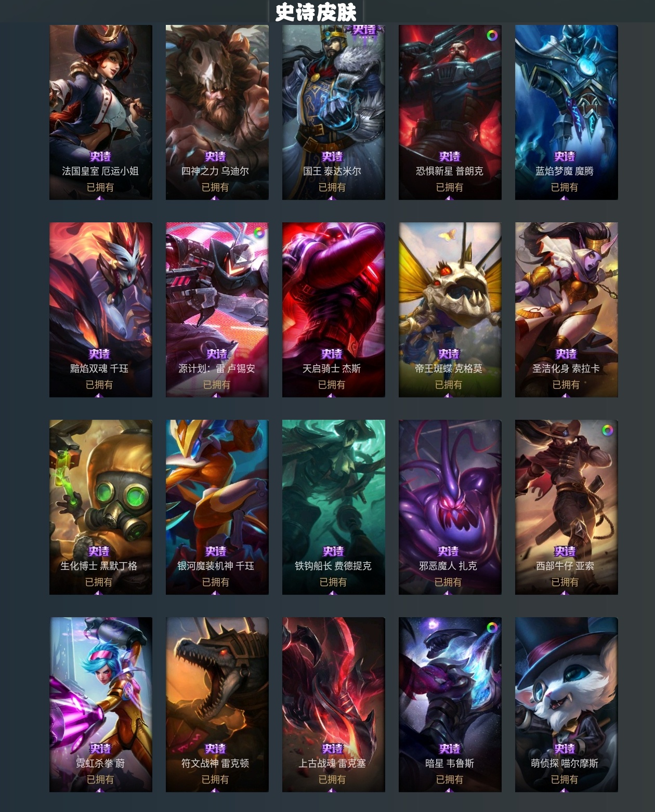Select the 银河魔装机神 千珏 skin card
The height and width of the screenshot is (812, 655).
(x=217, y=507)
